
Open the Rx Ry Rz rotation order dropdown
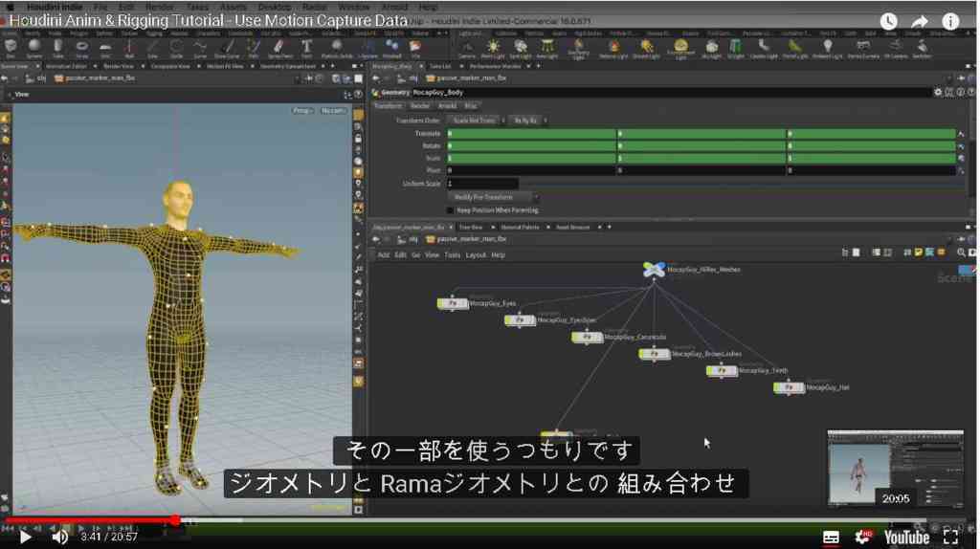tap(526, 121)
